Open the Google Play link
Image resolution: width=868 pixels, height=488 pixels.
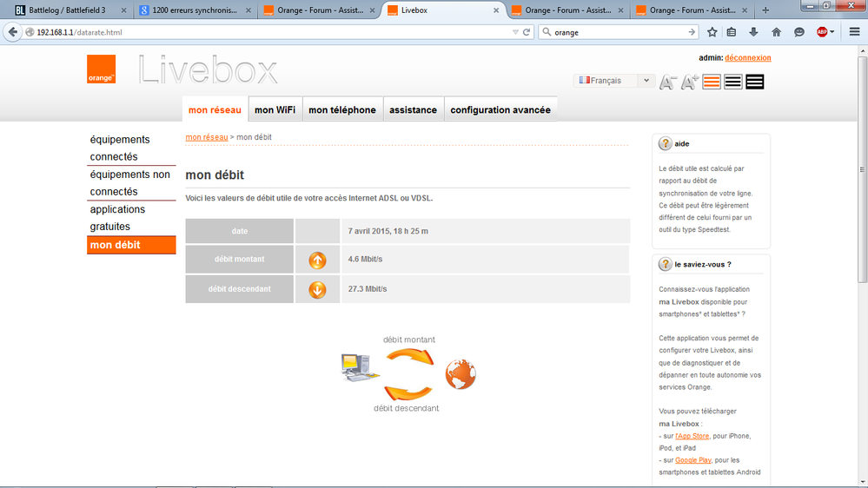(693, 460)
